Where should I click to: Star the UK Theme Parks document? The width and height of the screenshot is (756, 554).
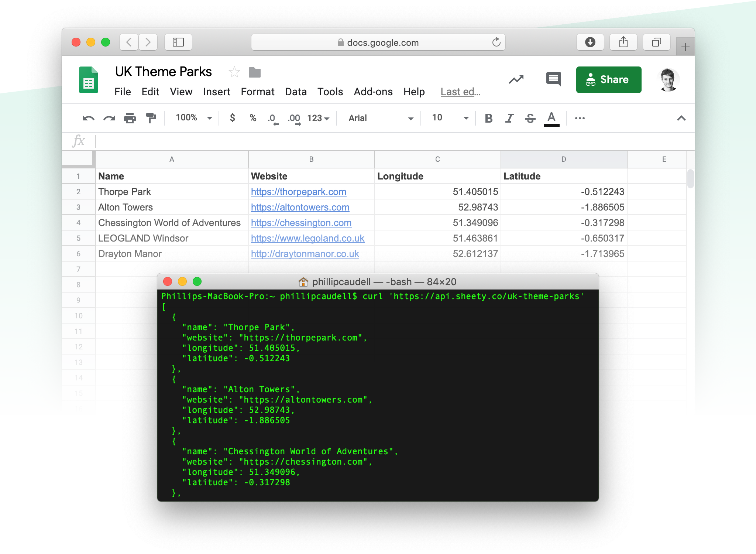pos(234,72)
